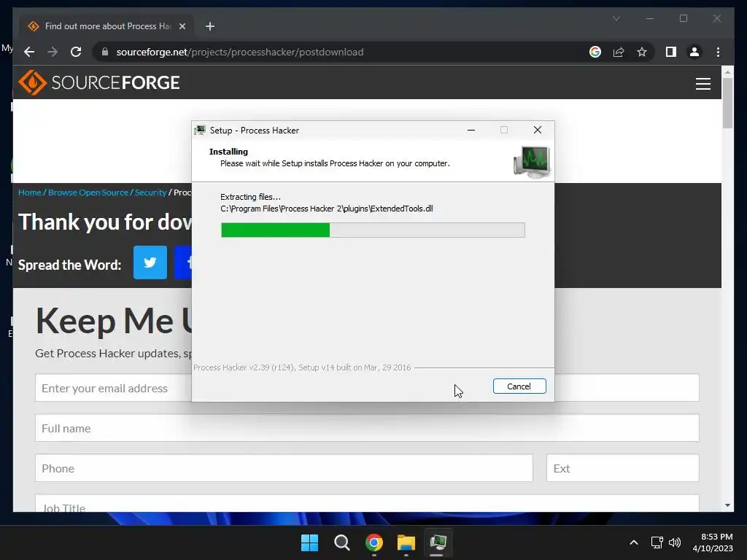Click the Process Hacker setup taskbar icon

coord(438,542)
